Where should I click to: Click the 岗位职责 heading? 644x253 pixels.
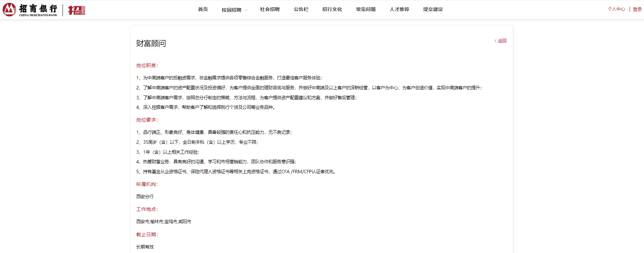[147, 65]
